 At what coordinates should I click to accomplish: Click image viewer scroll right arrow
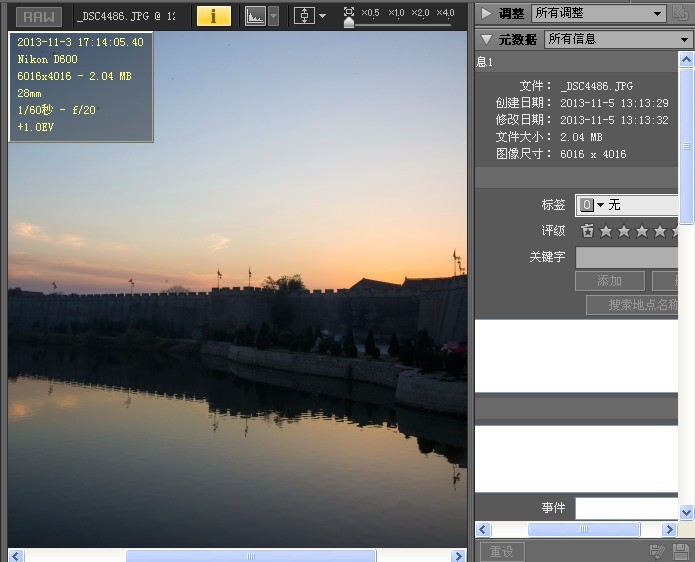tap(458, 556)
